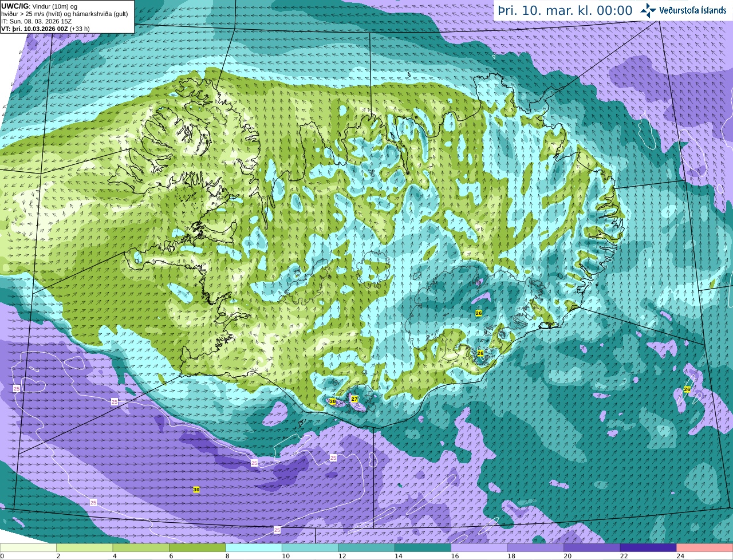
Task: Click the legend tick label '20'
Action: (568, 556)
